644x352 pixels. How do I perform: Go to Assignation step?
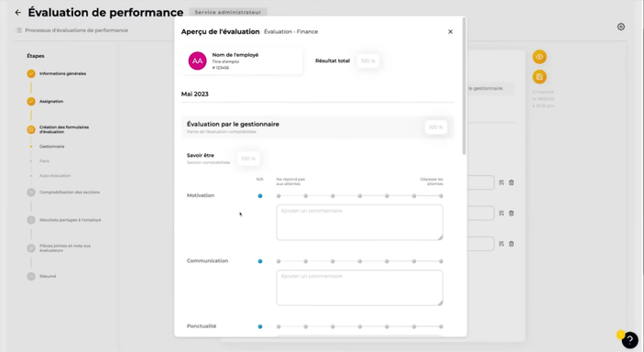click(51, 101)
